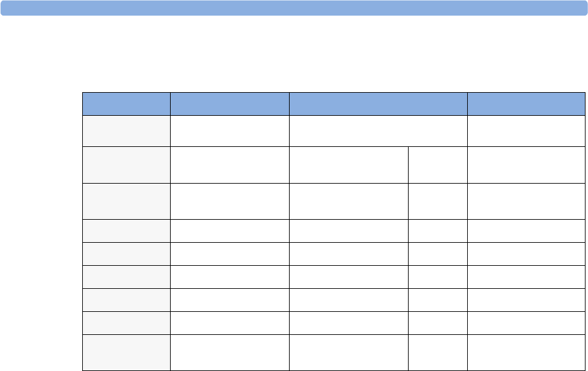Click the merged wide cell in first row

tap(378, 131)
